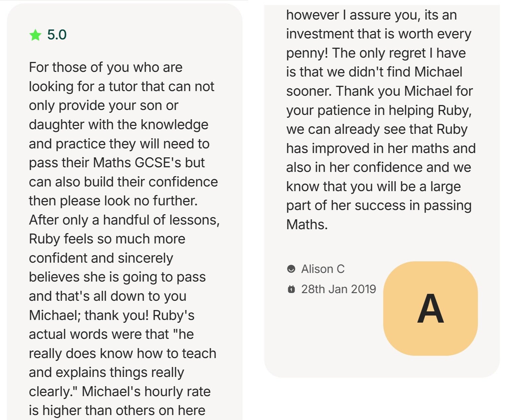Screen dimensions: 509x420
Task: Click the calendar icon beside the review date
Action: [x=291, y=289]
